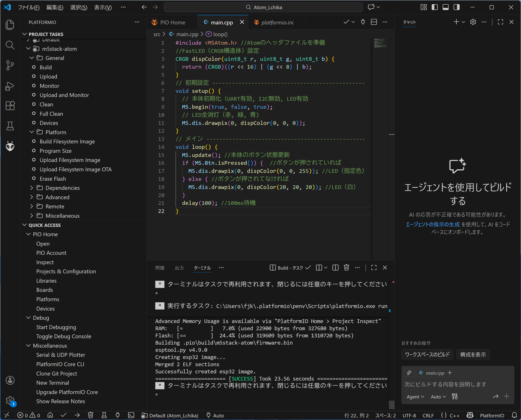The image size is (521, 420).
Task: Toggle the primary side bar layout button
Action: click(x=435, y=7)
